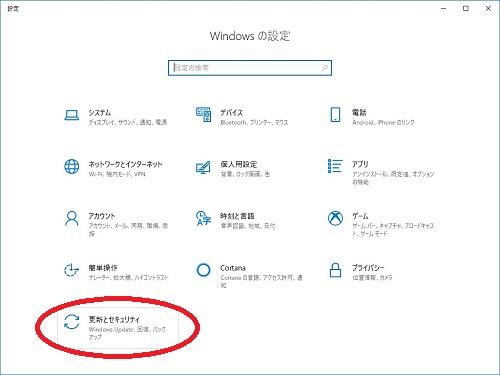The width and height of the screenshot is (500, 375).
Task: Open the Cortana heading
Action: pos(233,268)
